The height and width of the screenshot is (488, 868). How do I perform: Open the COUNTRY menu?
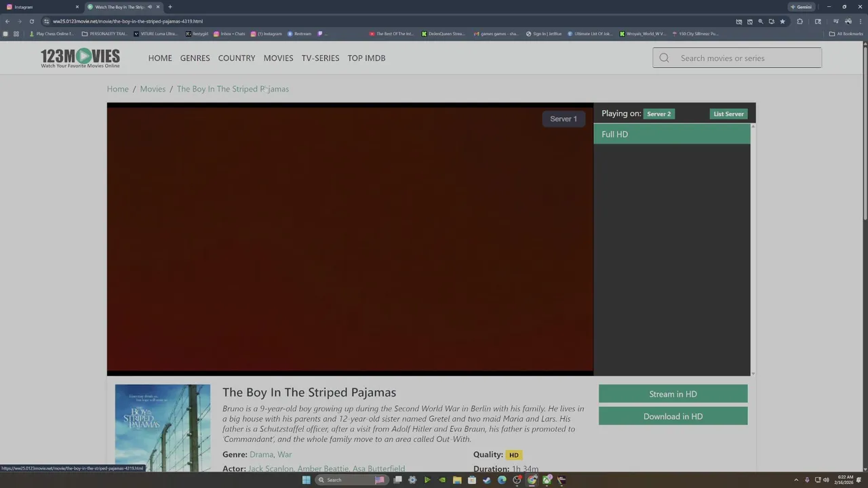click(x=237, y=58)
